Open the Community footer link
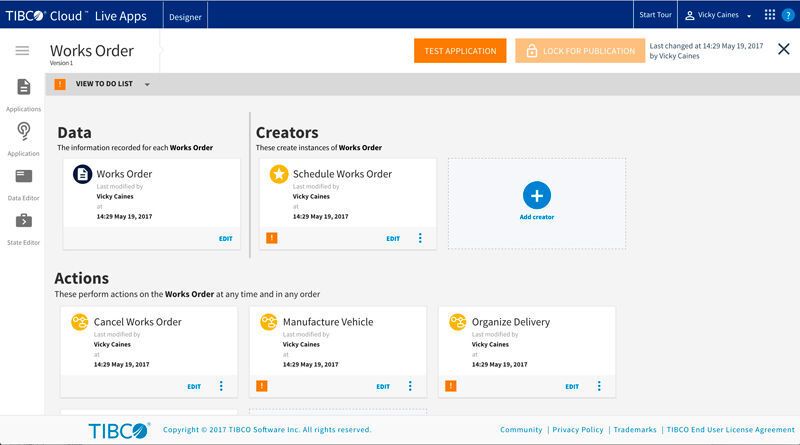The image size is (800, 445). click(x=521, y=430)
